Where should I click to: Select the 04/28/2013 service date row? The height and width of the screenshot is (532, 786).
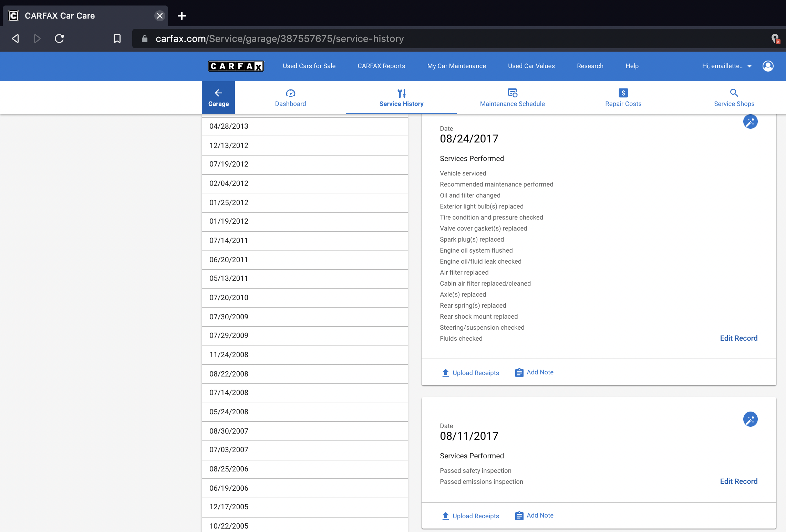(305, 126)
